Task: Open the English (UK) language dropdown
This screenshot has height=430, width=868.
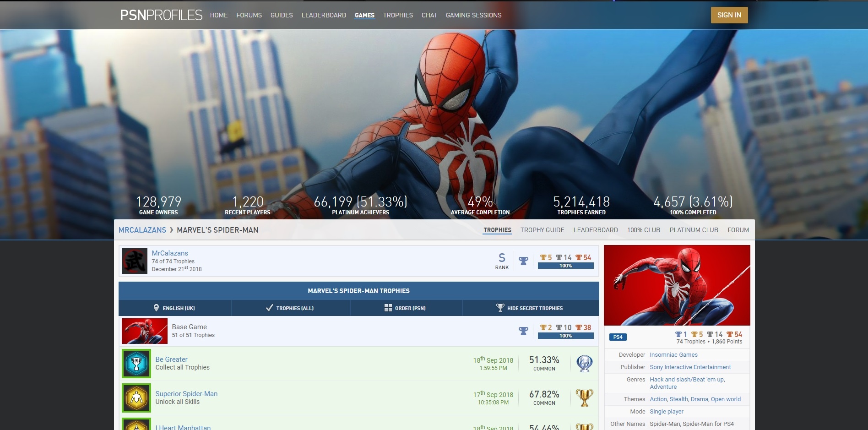Action: 175,308
